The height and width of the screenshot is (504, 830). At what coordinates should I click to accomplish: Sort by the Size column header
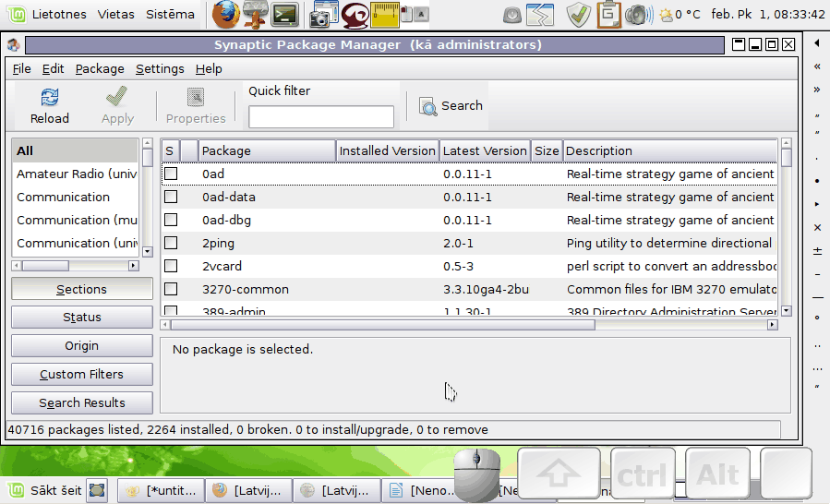pyautogui.click(x=547, y=150)
